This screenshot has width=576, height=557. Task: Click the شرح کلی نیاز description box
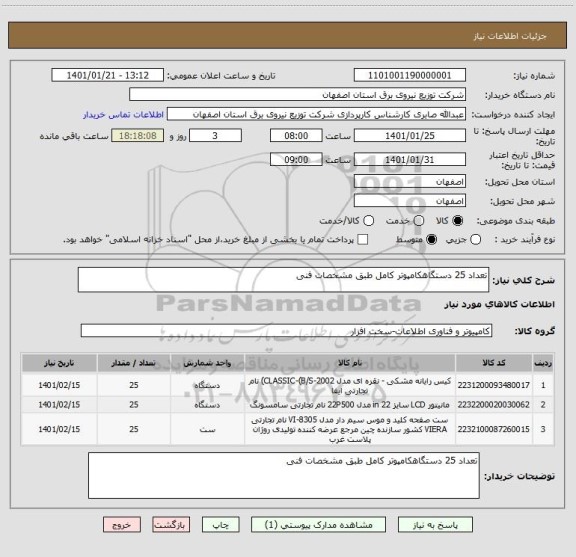tap(284, 280)
